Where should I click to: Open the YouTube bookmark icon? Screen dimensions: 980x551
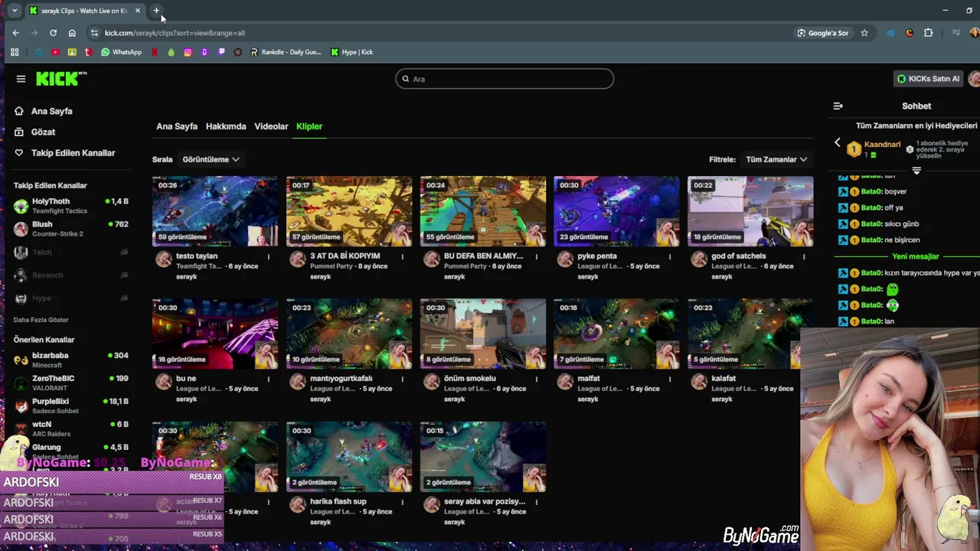click(x=55, y=52)
